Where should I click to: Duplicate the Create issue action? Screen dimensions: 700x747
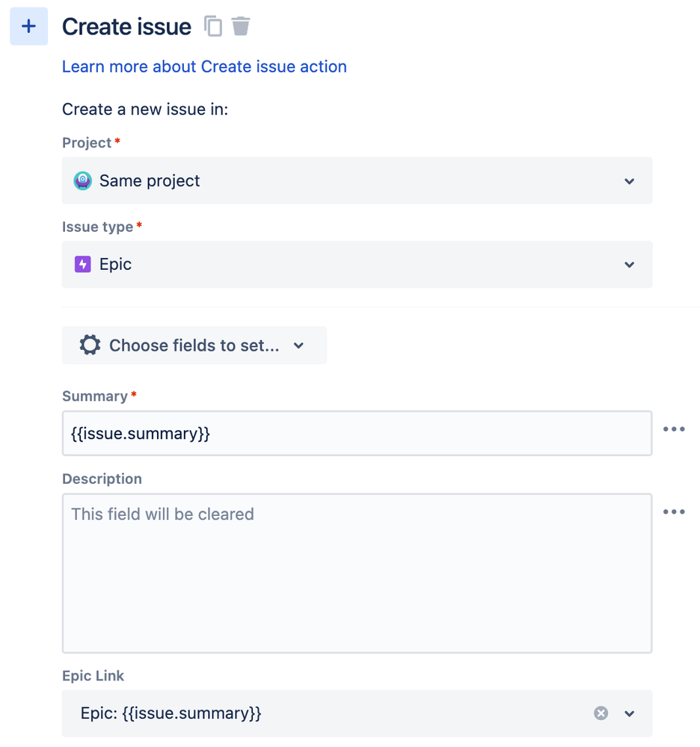[x=213, y=27]
